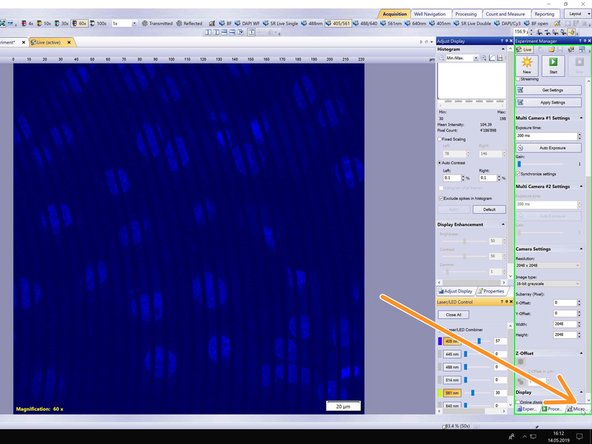Adjust the 405 nm laser power slider

pos(479,341)
